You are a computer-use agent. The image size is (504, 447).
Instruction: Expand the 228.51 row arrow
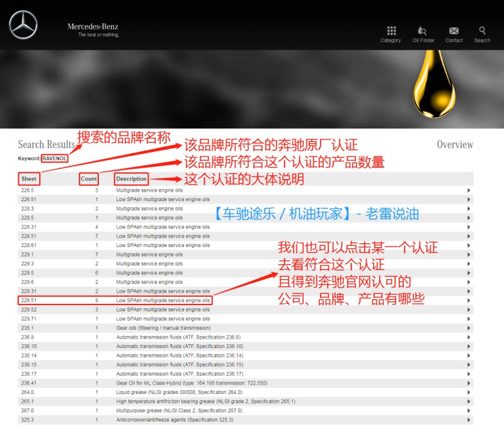coord(469,236)
